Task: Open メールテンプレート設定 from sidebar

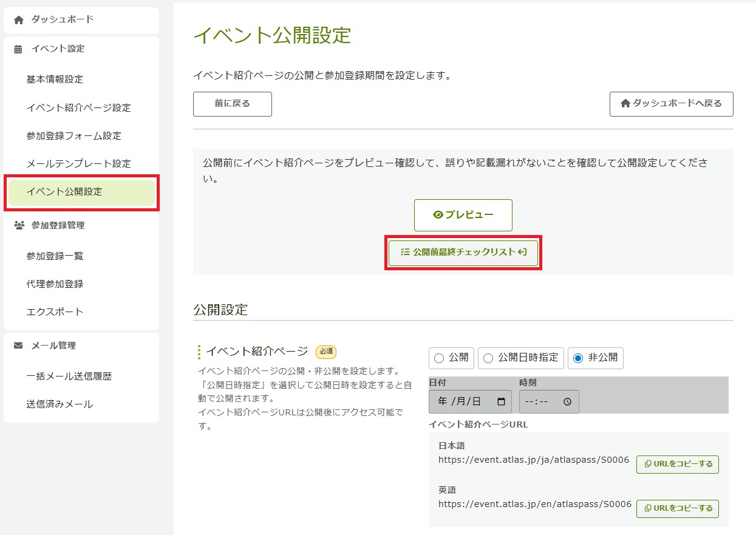Action: pos(78,164)
